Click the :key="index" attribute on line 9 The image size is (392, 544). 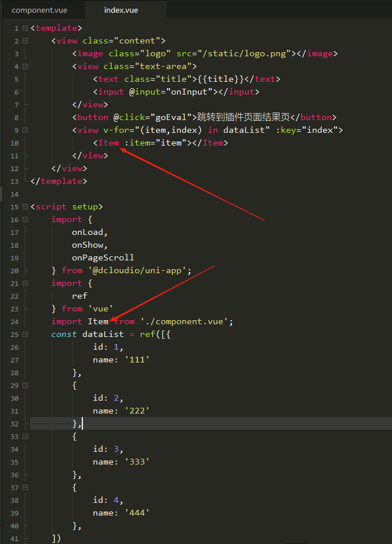tap(307, 130)
